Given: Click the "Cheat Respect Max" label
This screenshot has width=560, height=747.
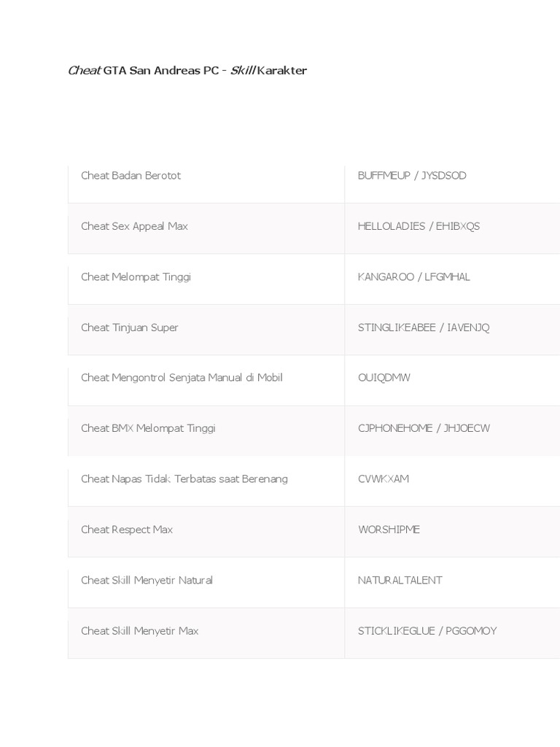Looking at the screenshot, I should pos(127,530).
